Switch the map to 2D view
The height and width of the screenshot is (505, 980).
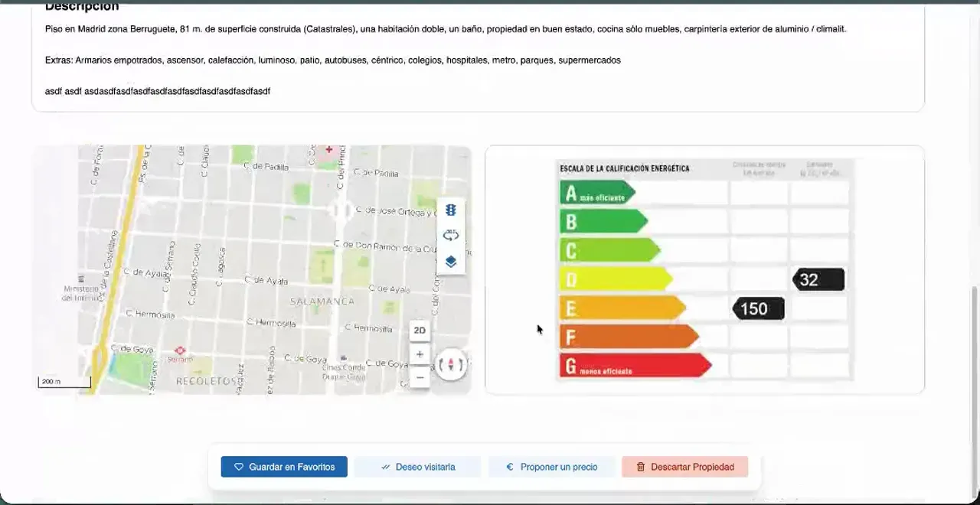click(420, 331)
